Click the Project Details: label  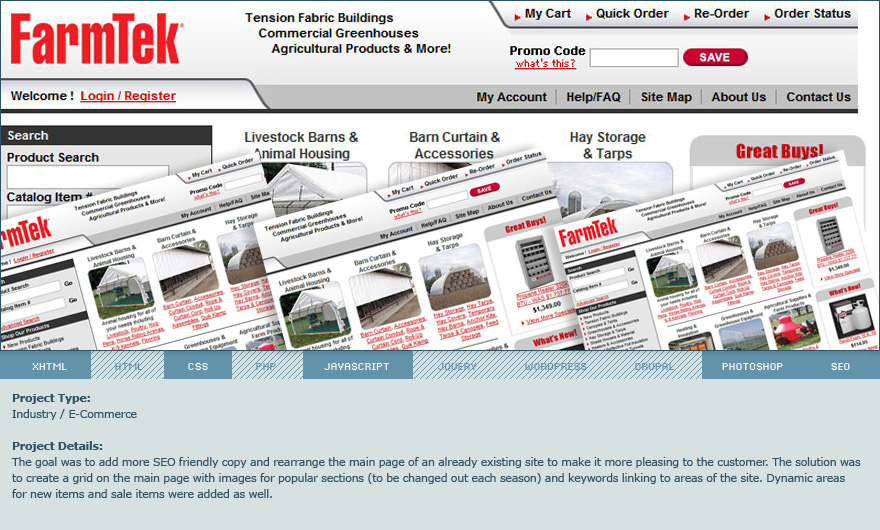[x=57, y=446]
